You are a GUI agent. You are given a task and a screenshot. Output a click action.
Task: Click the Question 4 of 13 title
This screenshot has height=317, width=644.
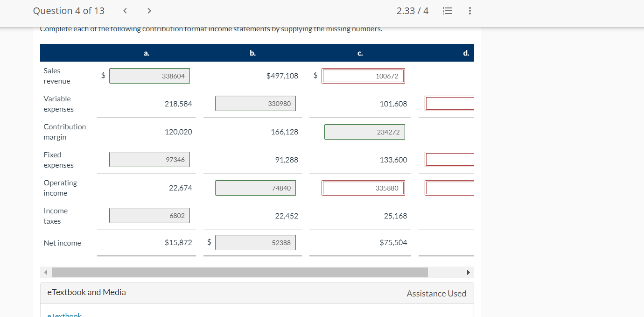(x=69, y=11)
